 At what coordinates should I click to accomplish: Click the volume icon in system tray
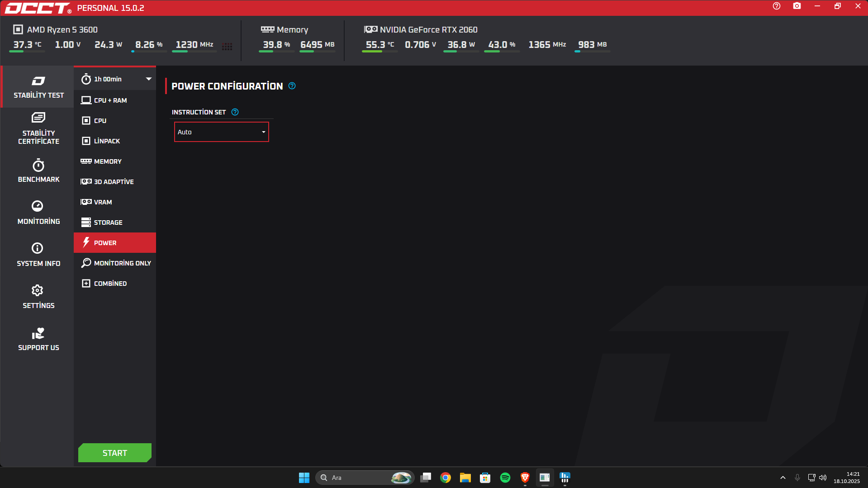click(823, 478)
